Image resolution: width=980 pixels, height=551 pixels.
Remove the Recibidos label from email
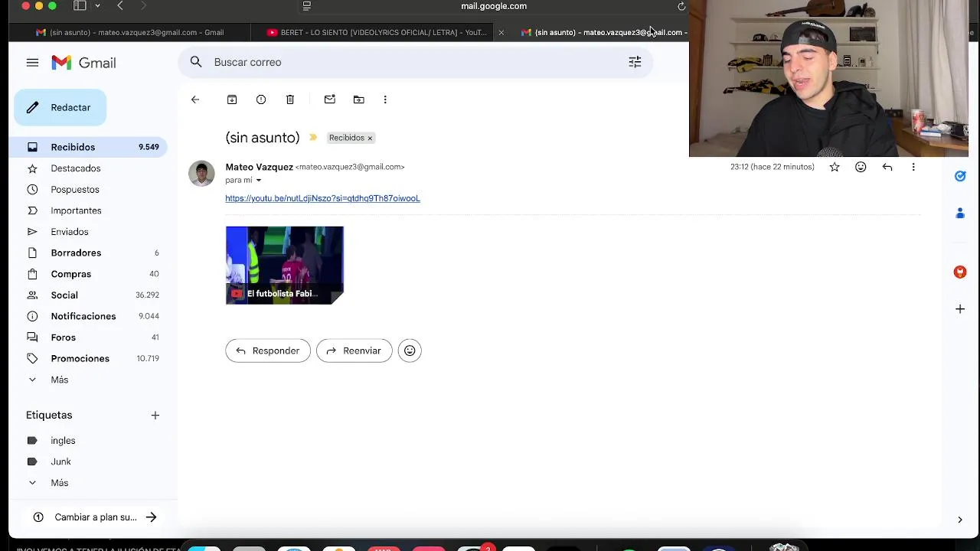pos(370,139)
